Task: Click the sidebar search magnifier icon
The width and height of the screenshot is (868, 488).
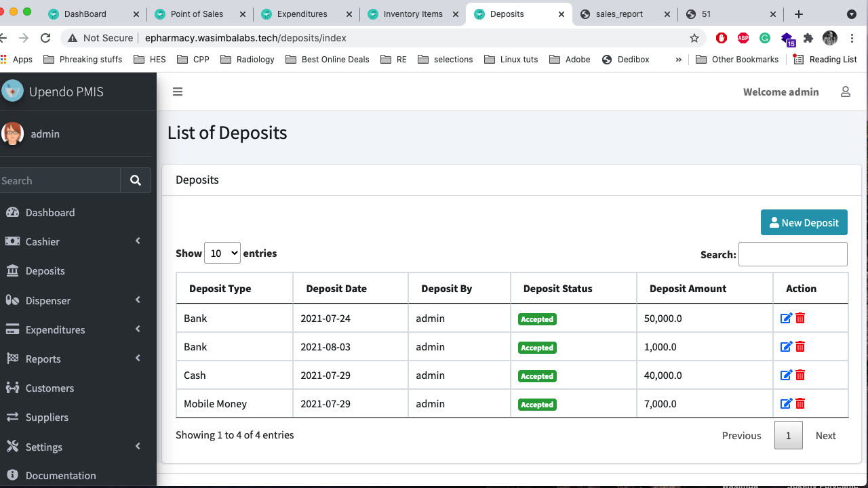Action: tap(135, 180)
